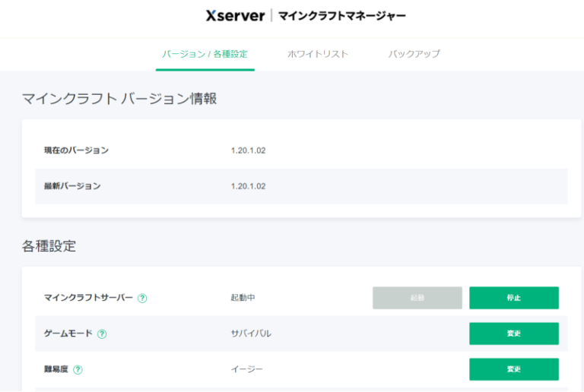Click 変更 button for ゲームモード
This screenshot has width=584, height=392.
pos(513,334)
